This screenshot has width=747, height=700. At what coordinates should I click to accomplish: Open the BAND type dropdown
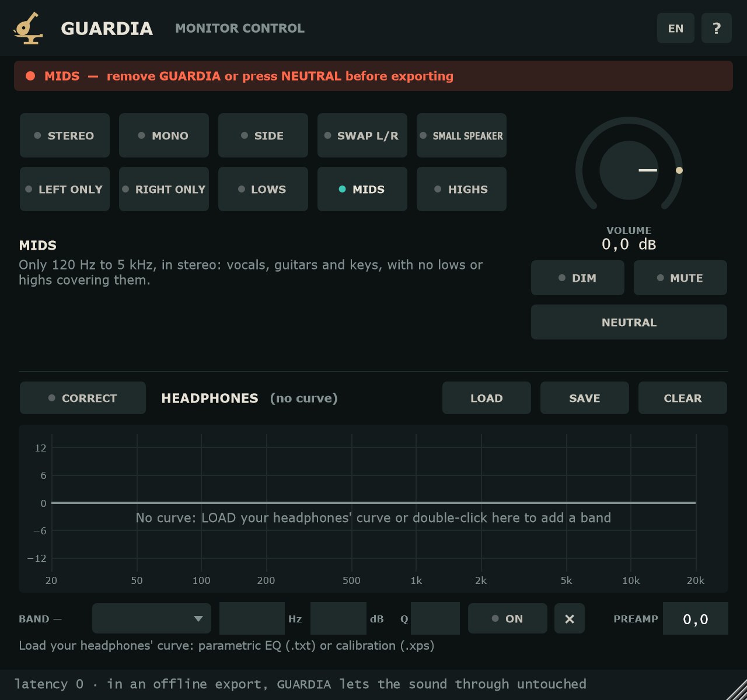(152, 618)
